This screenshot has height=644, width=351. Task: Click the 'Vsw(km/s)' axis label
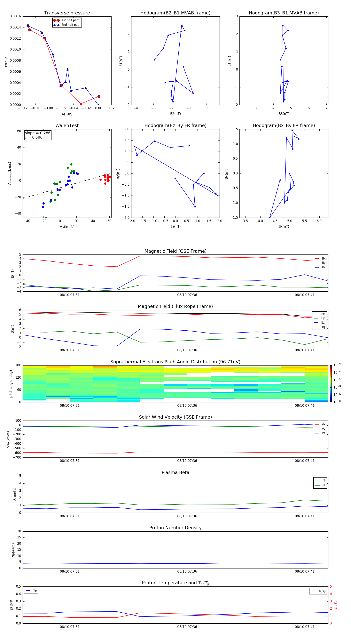(x=8, y=439)
